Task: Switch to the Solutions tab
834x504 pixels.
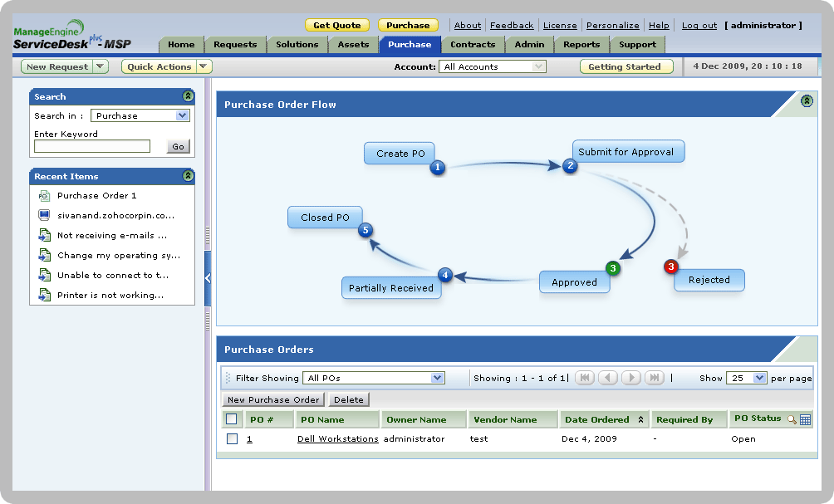Action: point(297,45)
